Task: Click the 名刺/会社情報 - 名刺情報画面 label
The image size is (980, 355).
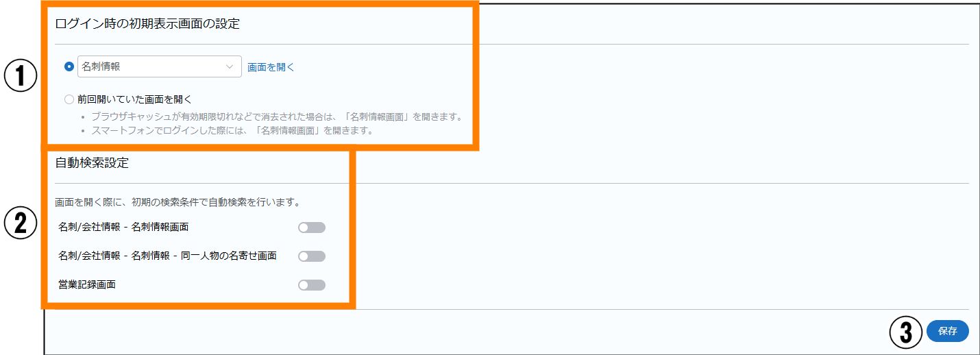Action: click(x=124, y=227)
